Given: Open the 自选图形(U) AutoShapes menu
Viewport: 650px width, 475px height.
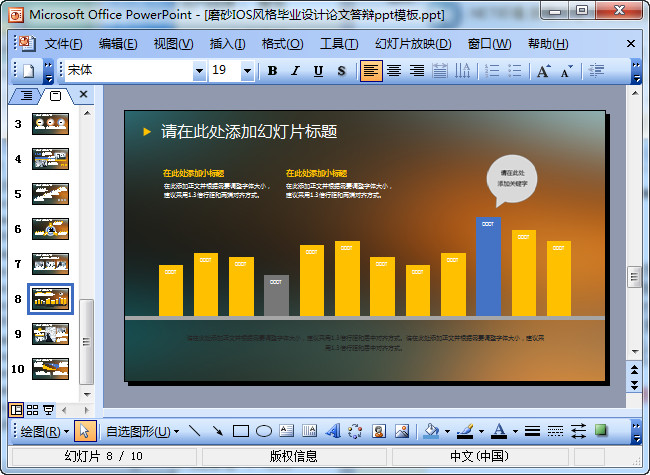Looking at the screenshot, I should point(142,431).
